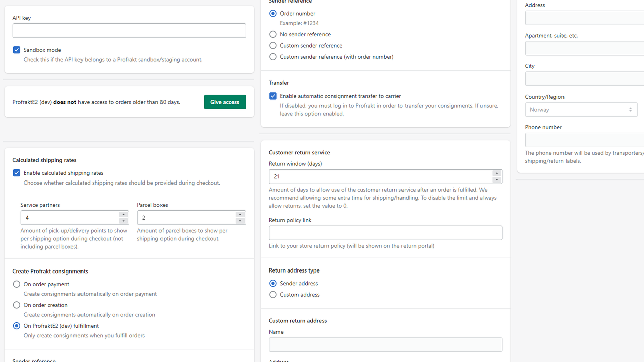Select On ProfraktE2 (dev) fulfillment option

[17, 326]
